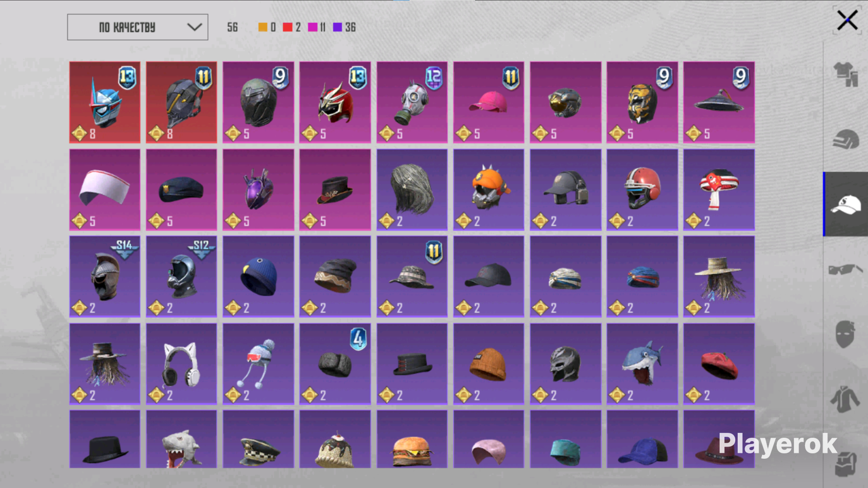Click the red rarity color indicator
The image size is (868, 488).
(288, 27)
